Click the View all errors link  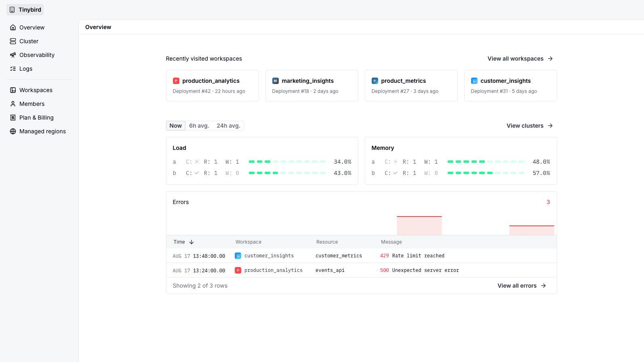pyautogui.click(x=522, y=286)
